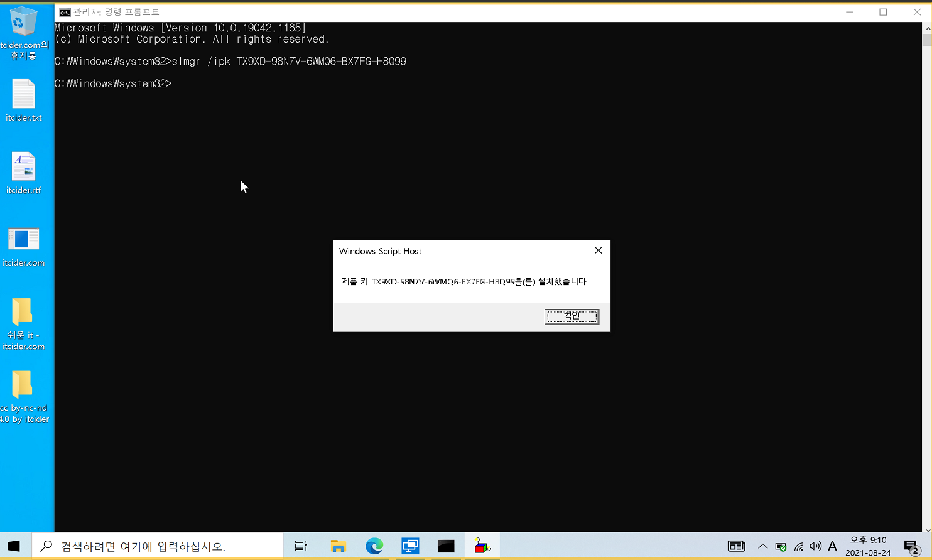Screen dimensions: 932x560
Task: Click the Windows Script Host dialog title
Action: (x=380, y=251)
